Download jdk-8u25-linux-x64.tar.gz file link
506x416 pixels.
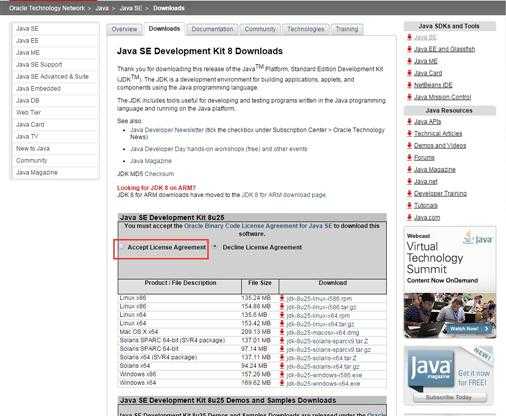[x=320, y=324]
